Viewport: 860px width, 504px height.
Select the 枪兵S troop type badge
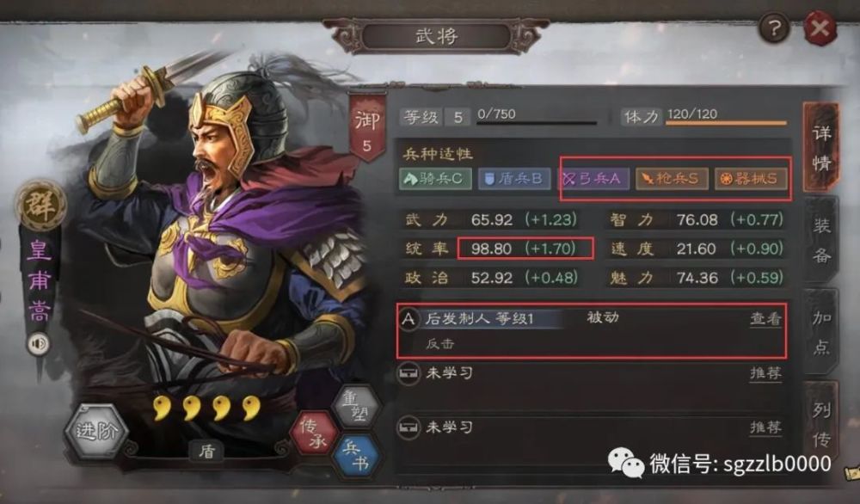(x=672, y=179)
